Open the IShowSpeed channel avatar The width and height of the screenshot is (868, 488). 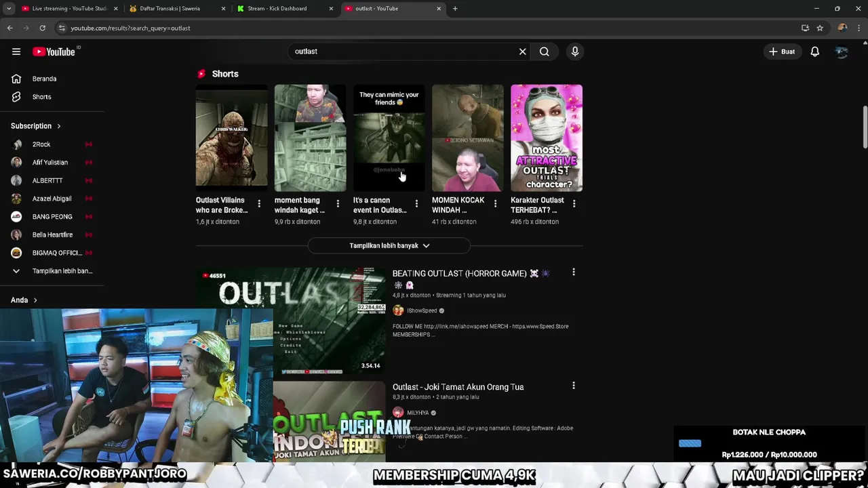coord(398,310)
